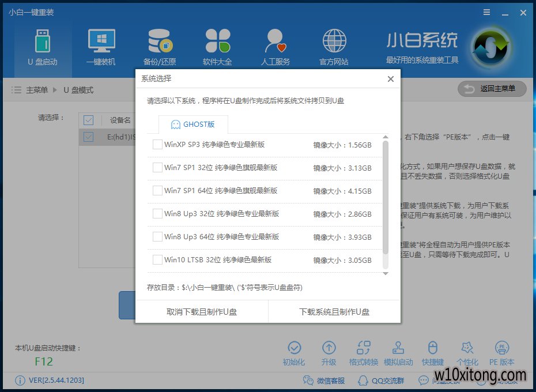Close the 系统选择 dialog
Screen dimensions: 536x392
391,79
